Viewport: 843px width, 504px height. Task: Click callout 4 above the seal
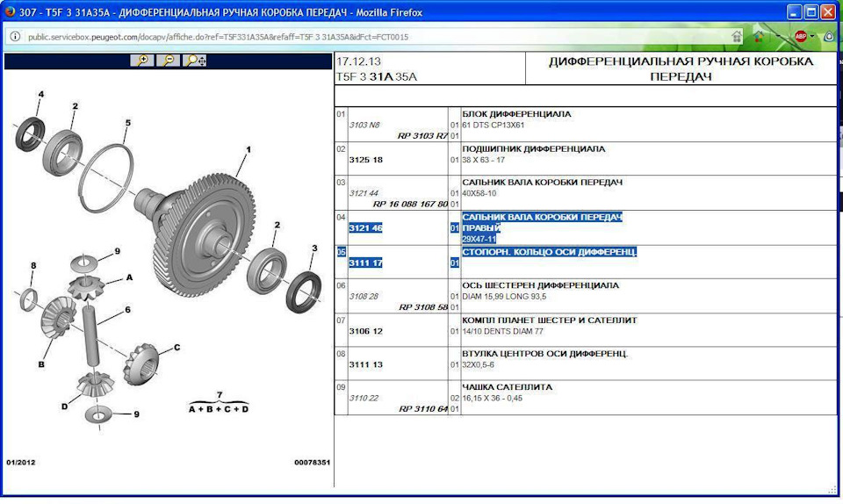pyautogui.click(x=41, y=94)
